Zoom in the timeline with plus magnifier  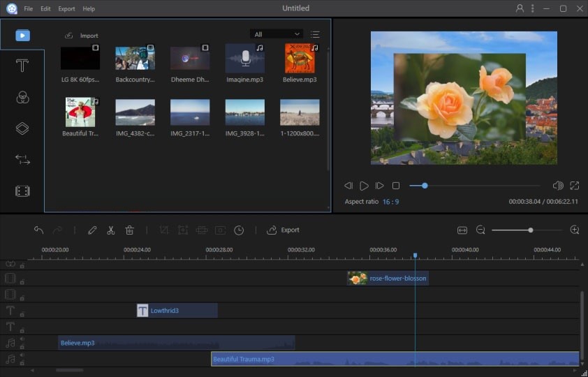(x=575, y=230)
